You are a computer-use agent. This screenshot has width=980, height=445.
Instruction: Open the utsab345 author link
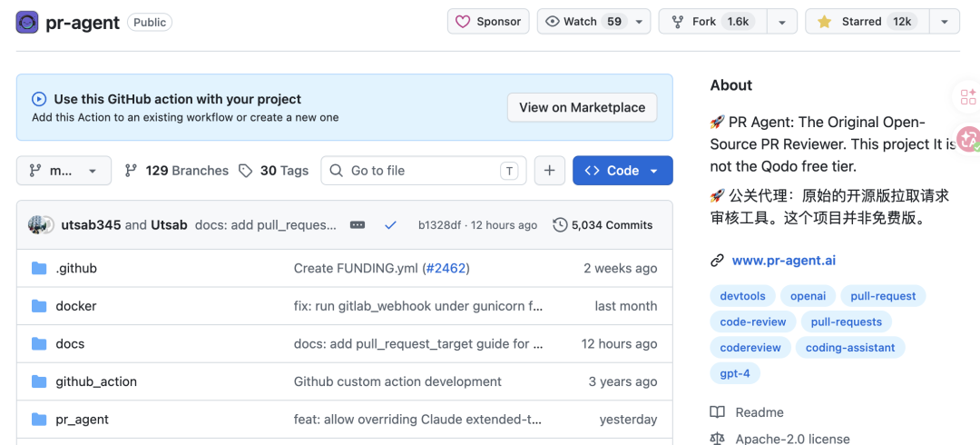pyautogui.click(x=92, y=225)
